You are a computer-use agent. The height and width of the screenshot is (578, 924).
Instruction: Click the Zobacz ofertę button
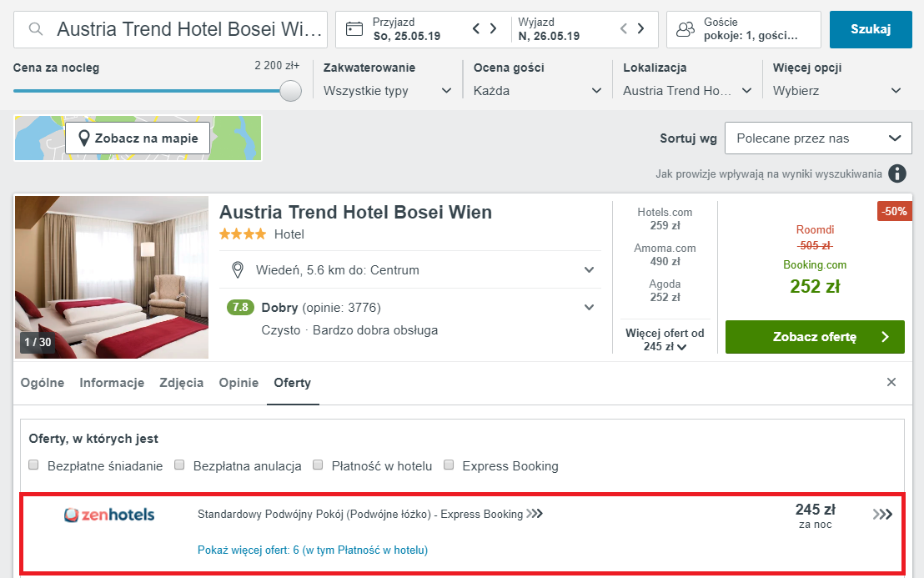(x=814, y=337)
